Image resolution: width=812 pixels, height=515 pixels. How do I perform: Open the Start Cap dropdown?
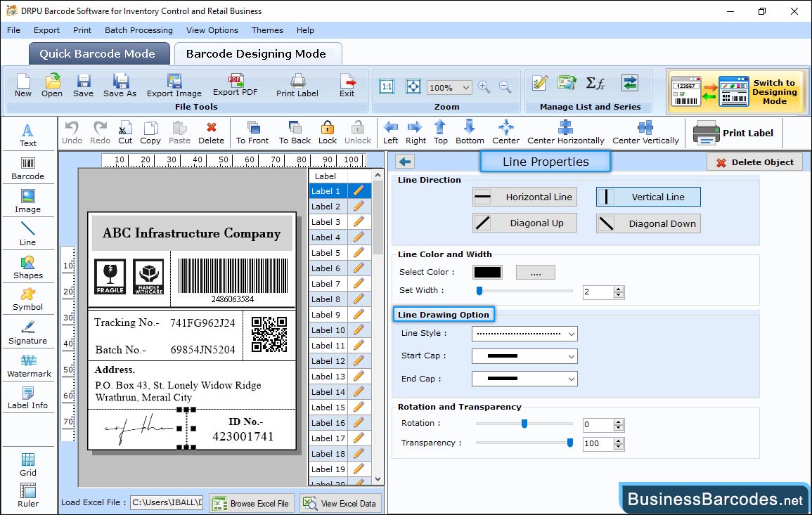[x=524, y=356]
